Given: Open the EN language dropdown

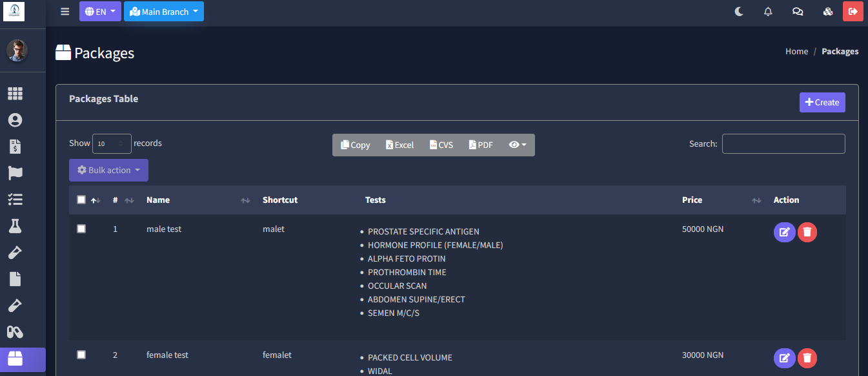Looking at the screenshot, I should (x=100, y=12).
